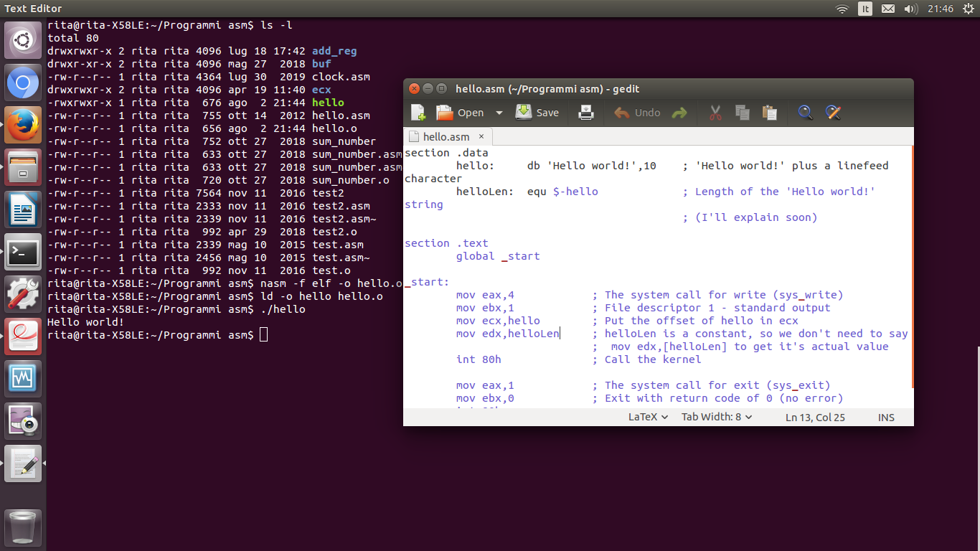
Task: Copy the selected text
Action: [x=742, y=112]
